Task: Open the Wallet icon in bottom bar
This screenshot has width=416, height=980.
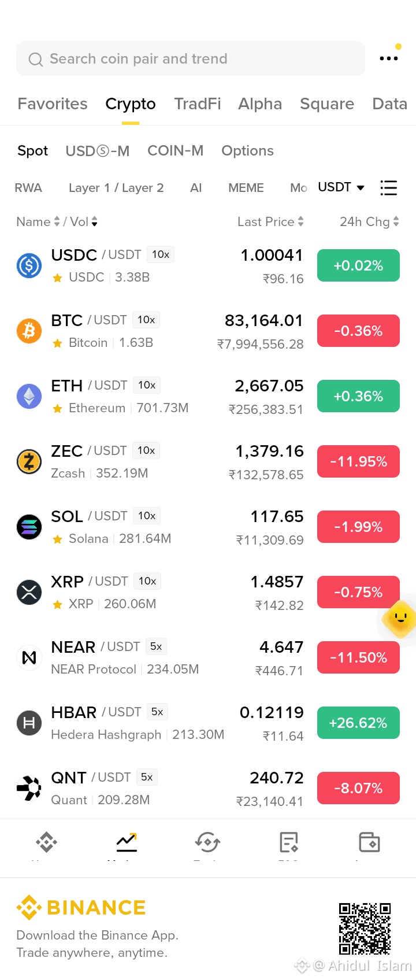Action: coord(369,842)
